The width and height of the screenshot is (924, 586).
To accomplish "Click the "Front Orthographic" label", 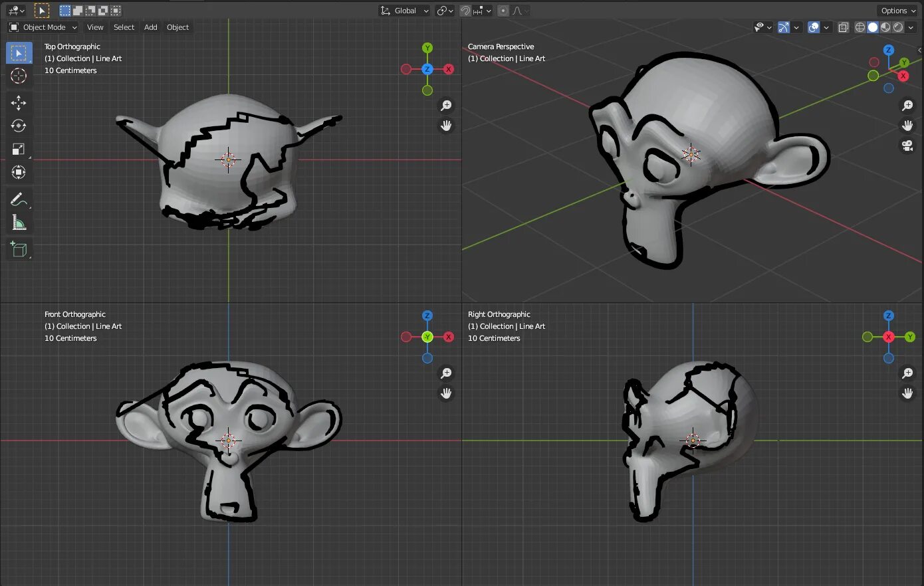I will click(x=75, y=314).
